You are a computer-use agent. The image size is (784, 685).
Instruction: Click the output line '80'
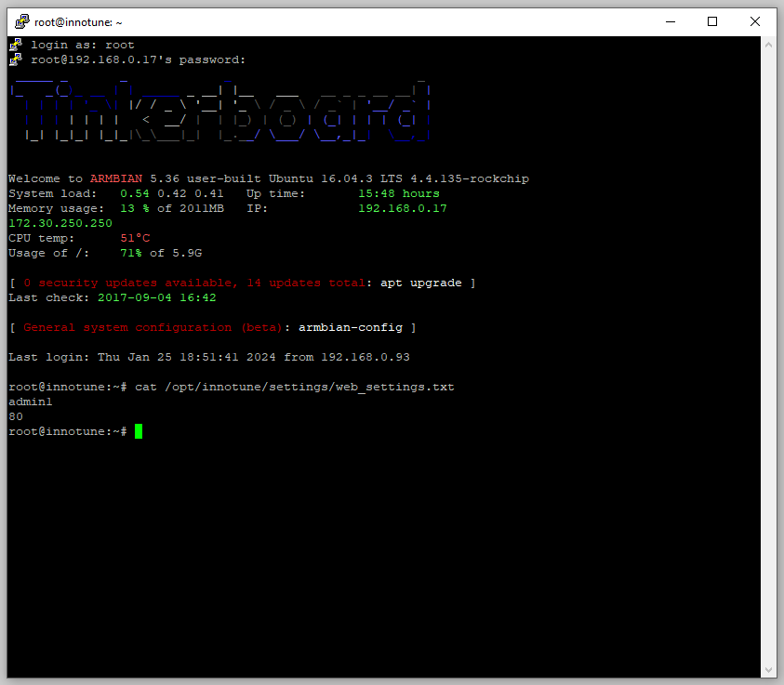(16, 416)
